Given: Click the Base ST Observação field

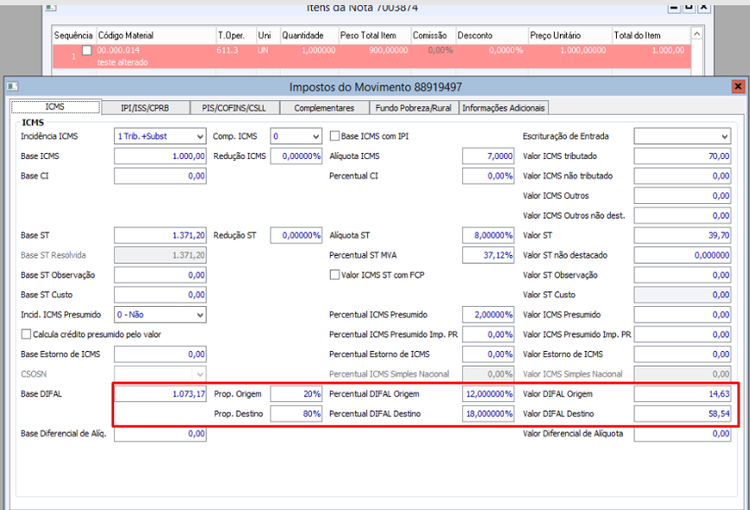Looking at the screenshot, I should tap(160, 275).
